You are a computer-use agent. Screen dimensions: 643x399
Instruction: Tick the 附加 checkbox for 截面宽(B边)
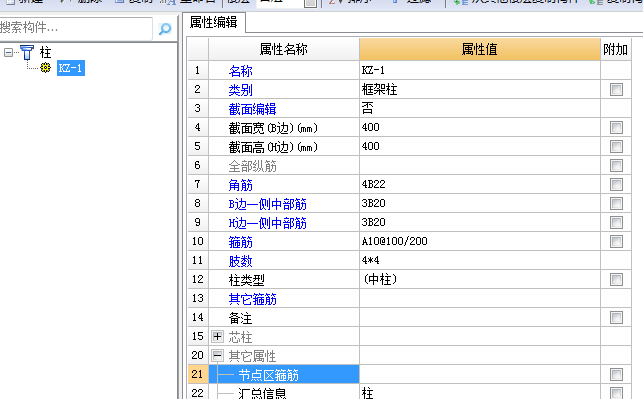pos(616,128)
